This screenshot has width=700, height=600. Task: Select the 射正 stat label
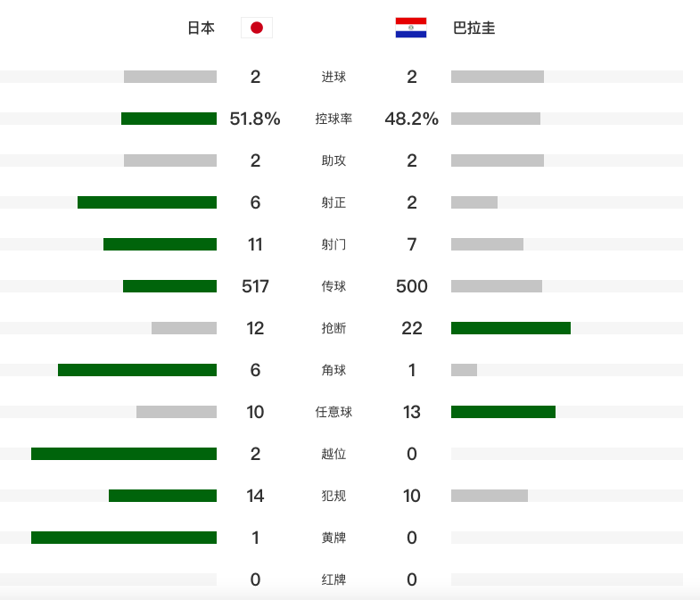pos(334,202)
